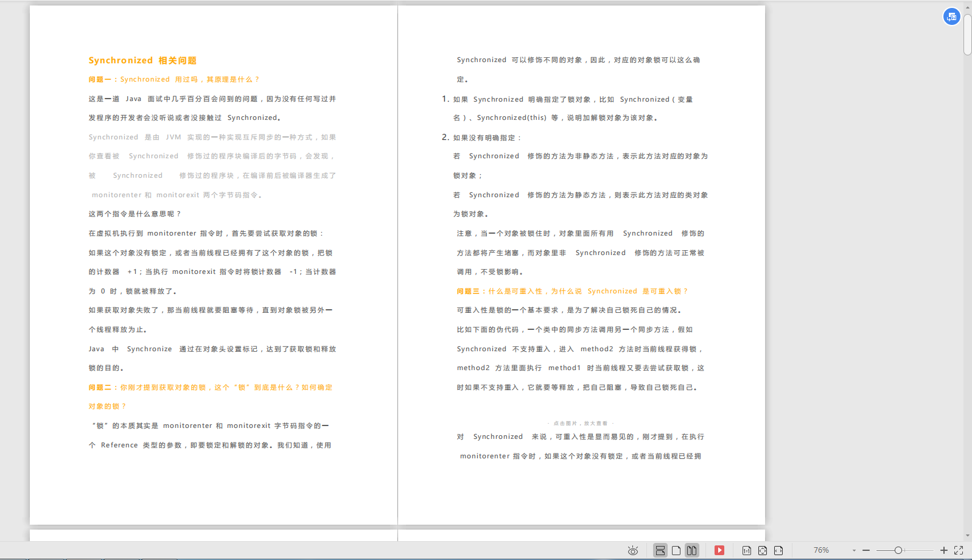The height and width of the screenshot is (560, 972).
Task: Switch to single page view
Action: (676, 550)
